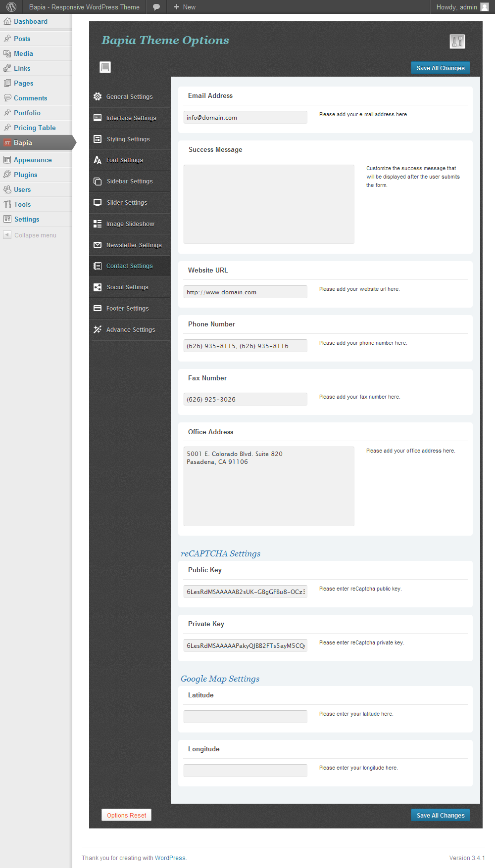
Task: Open the comments bubble icon in admin bar
Action: click(156, 7)
